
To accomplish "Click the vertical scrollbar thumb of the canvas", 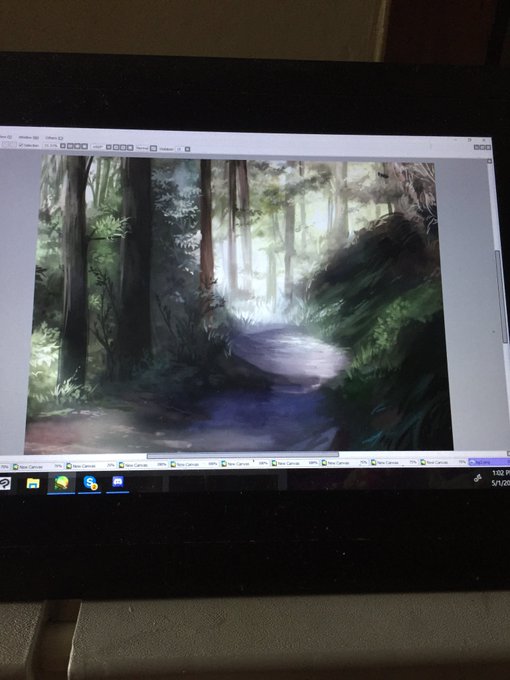I will (502, 297).
